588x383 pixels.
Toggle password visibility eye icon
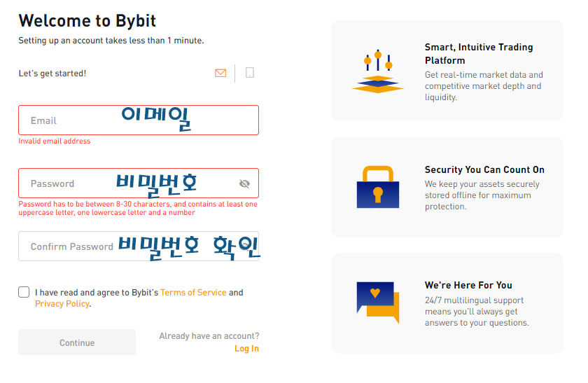click(x=244, y=183)
